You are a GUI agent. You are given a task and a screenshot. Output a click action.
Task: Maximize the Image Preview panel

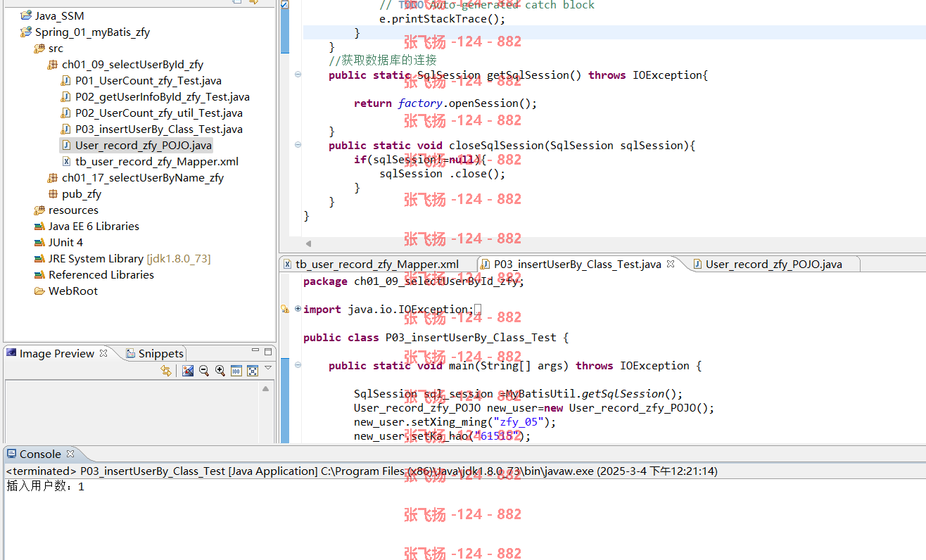pos(268,351)
